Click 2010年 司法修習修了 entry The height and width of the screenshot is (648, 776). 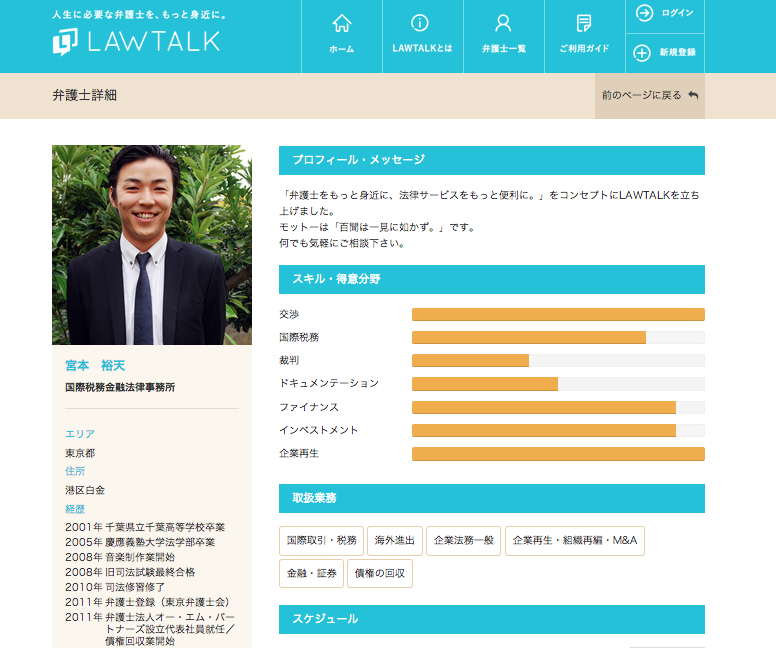coord(115,587)
